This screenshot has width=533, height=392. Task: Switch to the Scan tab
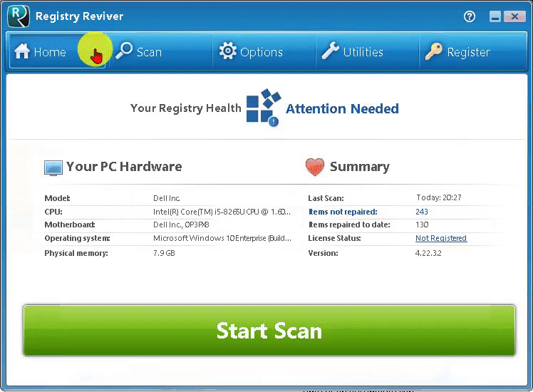coord(140,52)
